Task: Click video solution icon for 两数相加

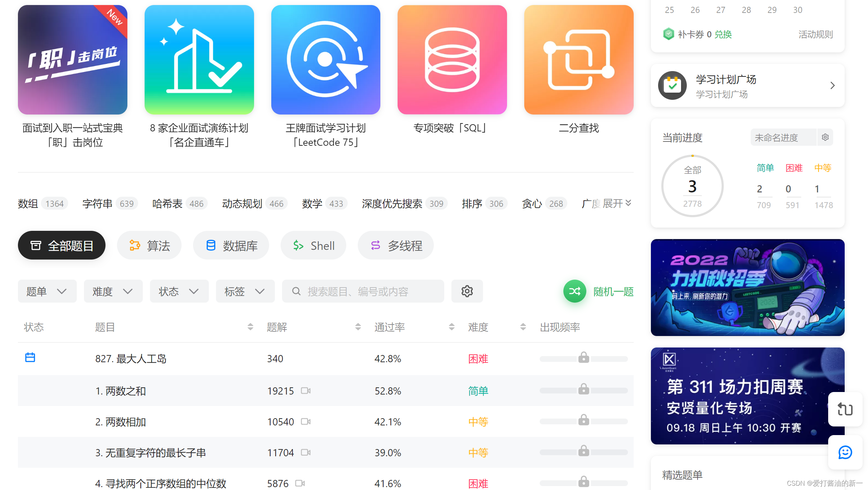Action: (306, 421)
